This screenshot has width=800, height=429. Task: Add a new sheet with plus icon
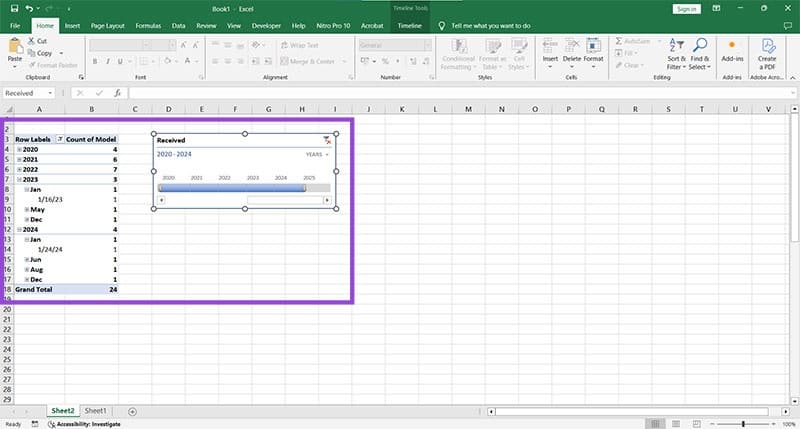click(132, 411)
